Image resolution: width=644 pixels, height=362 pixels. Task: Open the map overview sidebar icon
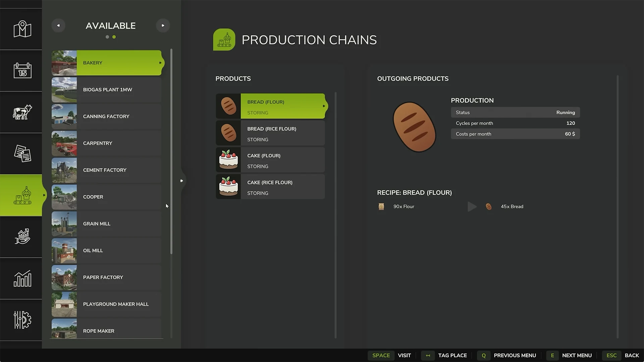[x=22, y=29]
